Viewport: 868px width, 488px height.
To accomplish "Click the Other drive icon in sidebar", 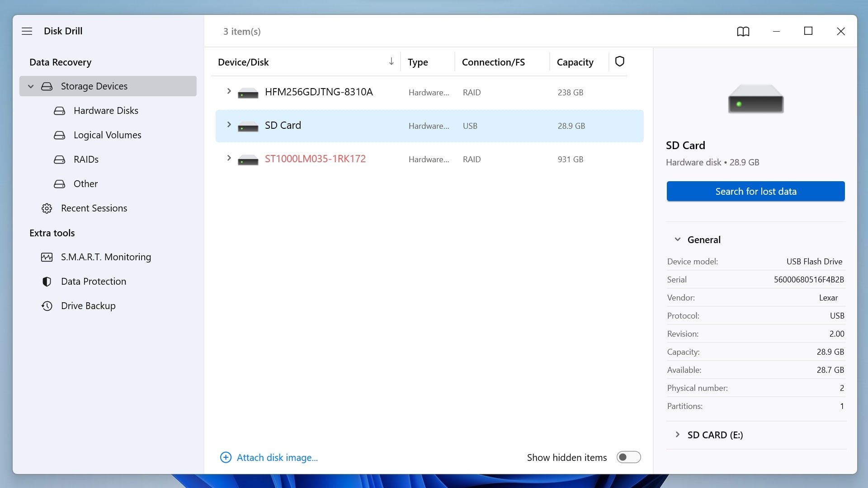I will coord(60,184).
